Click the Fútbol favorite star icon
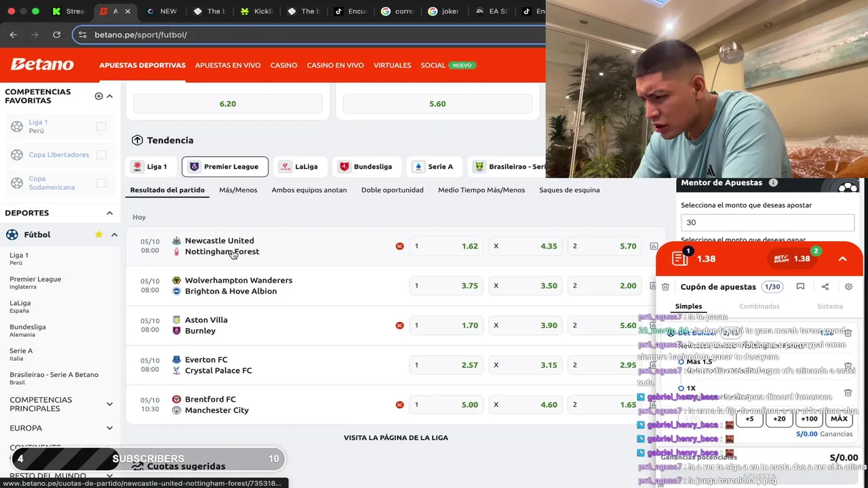The image size is (868, 488). [98, 235]
